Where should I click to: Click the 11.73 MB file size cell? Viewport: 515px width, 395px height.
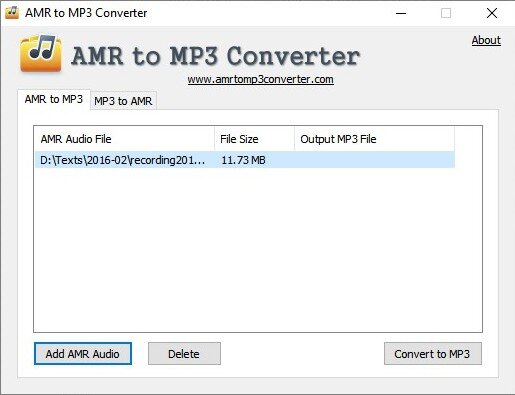(x=243, y=160)
